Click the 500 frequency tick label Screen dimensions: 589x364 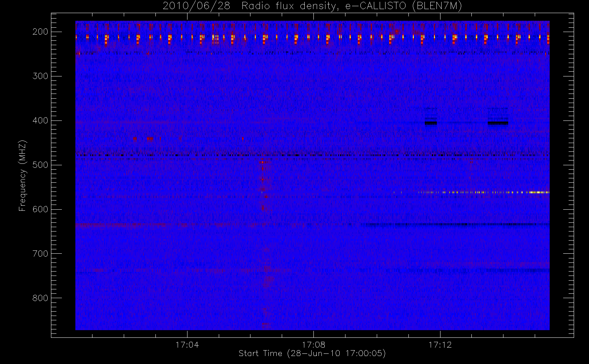pos(40,165)
